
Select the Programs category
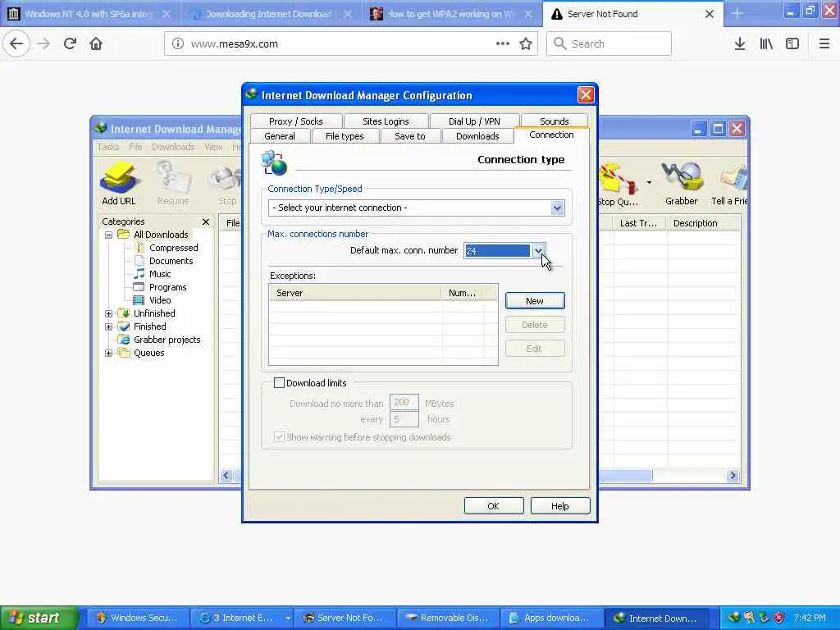pyautogui.click(x=167, y=287)
